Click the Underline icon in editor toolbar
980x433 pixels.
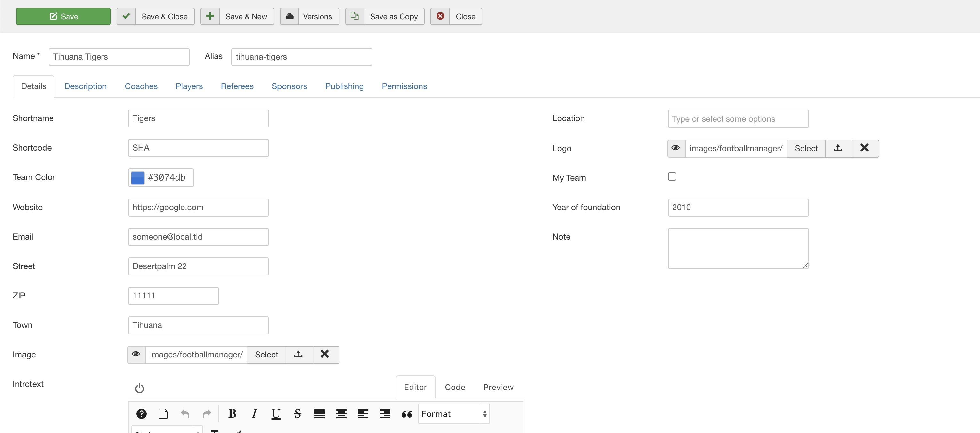pyautogui.click(x=276, y=413)
